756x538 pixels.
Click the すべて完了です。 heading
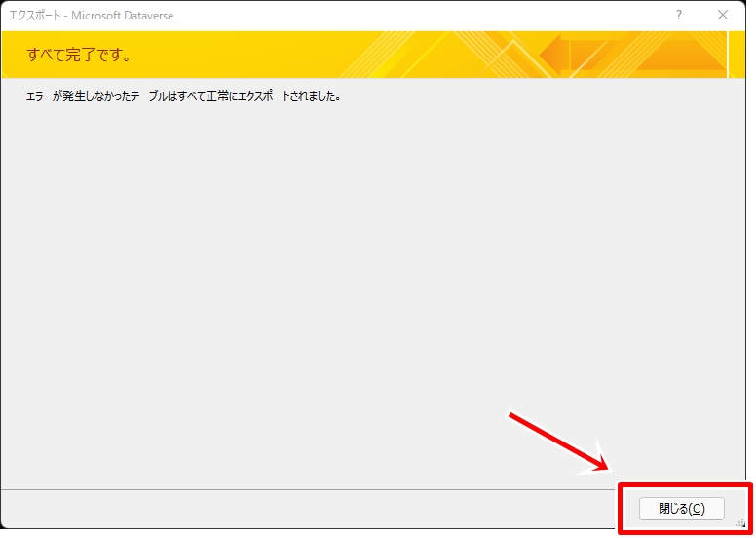[79, 55]
